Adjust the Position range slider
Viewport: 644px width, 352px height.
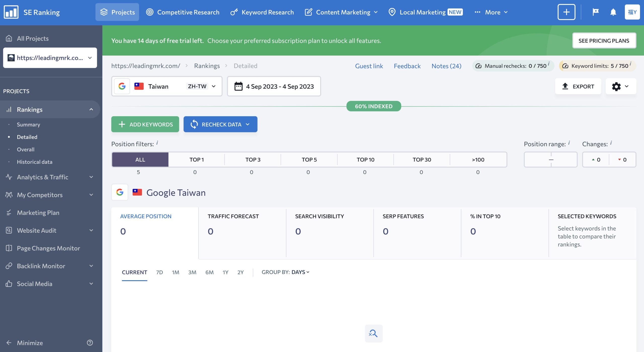coord(550,160)
